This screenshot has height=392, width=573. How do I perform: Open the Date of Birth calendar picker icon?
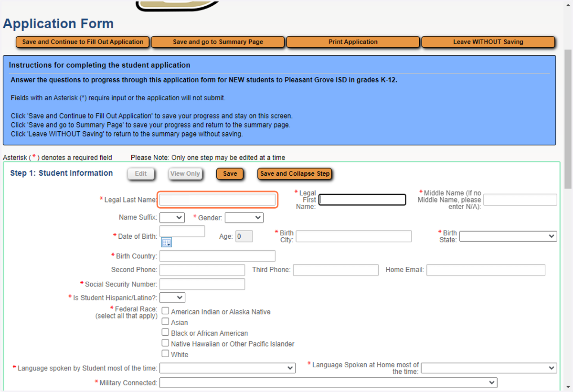click(x=166, y=243)
